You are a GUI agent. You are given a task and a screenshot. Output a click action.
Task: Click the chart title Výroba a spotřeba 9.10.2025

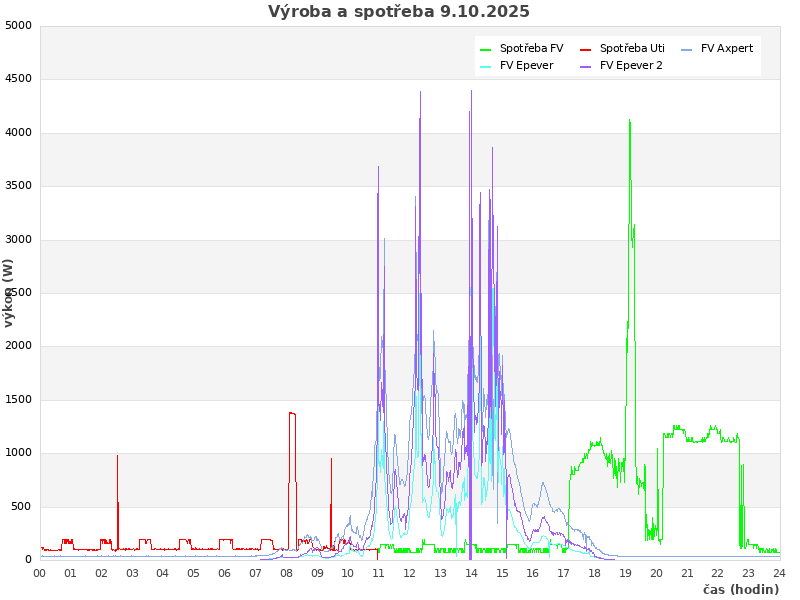399,12
